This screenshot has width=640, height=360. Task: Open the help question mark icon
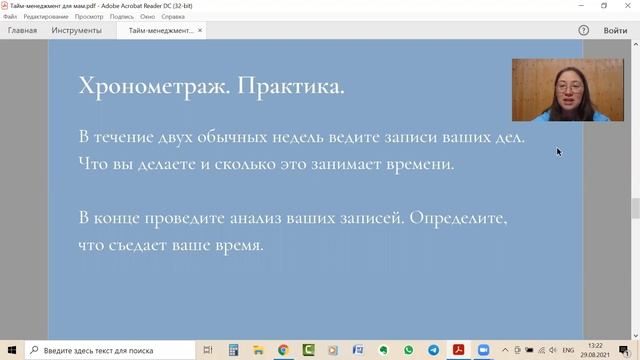point(584,30)
